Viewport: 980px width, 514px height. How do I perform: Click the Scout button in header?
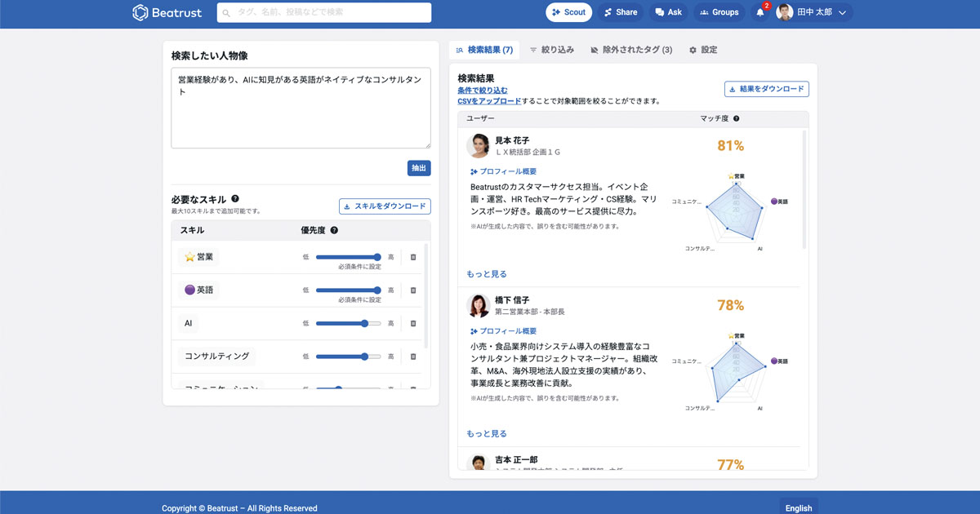(x=568, y=12)
